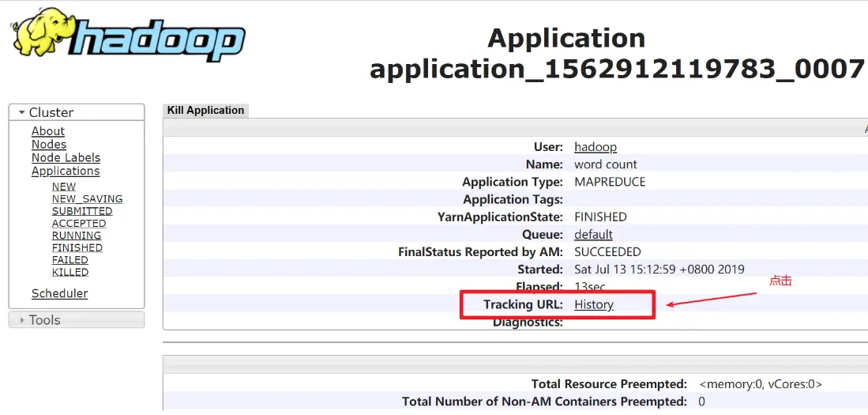Click the MAPREDUCE application type value

coord(610,183)
